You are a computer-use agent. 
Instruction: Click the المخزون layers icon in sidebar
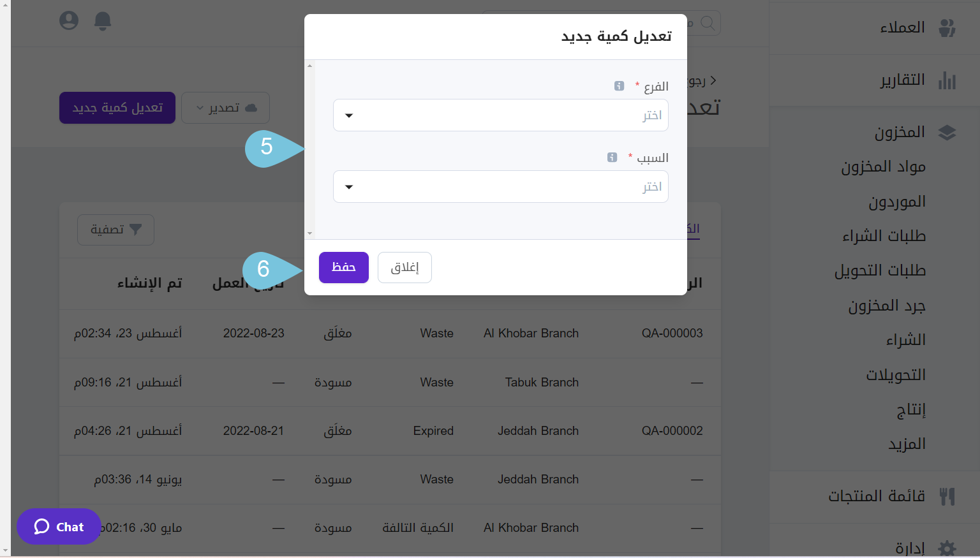click(x=947, y=133)
